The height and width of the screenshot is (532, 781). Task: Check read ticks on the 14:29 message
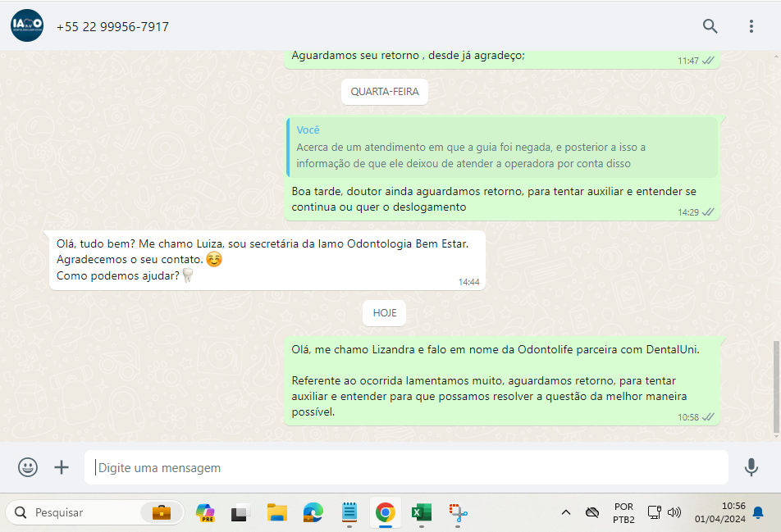pos(708,212)
